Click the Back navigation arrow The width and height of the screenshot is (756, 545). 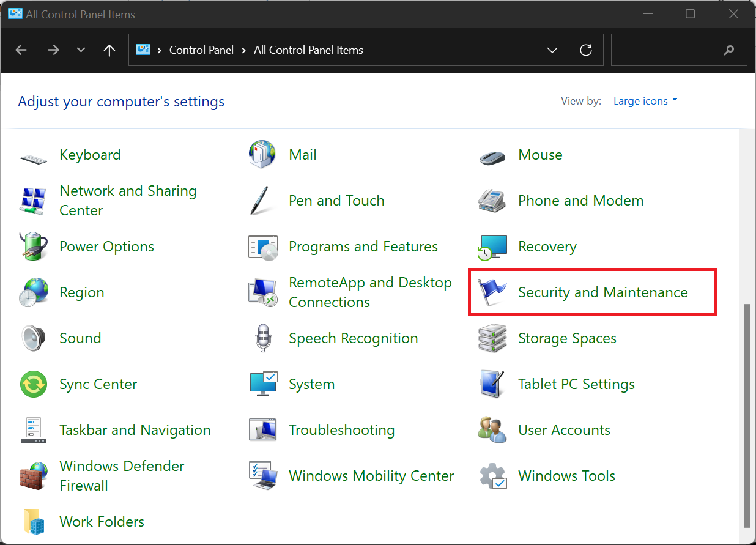click(21, 50)
